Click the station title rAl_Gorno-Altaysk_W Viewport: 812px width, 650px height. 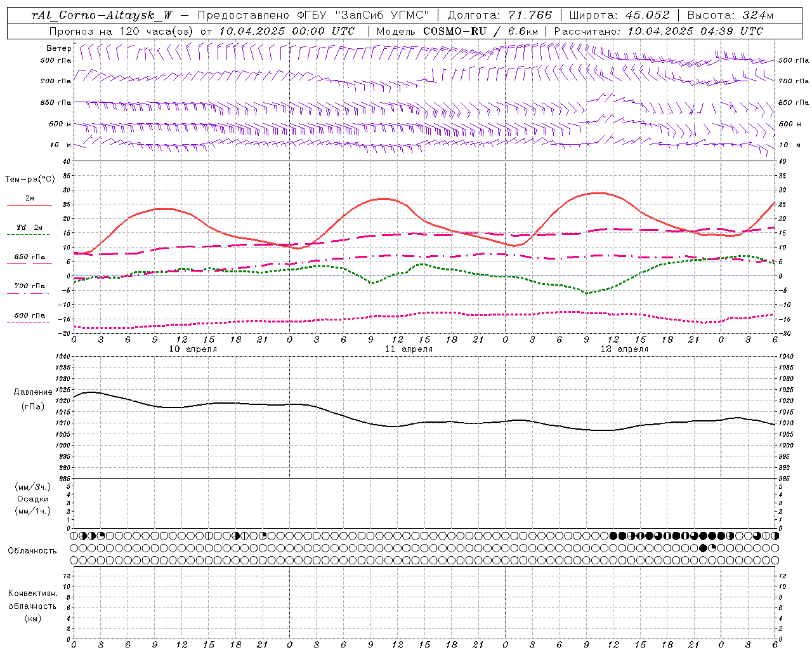pyautogui.click(x=102, y=15)
